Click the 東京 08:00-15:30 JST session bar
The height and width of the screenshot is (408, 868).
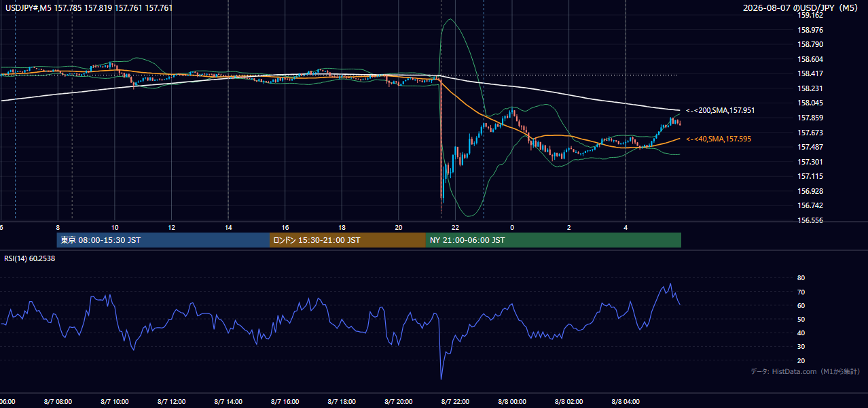click(163, 240)
